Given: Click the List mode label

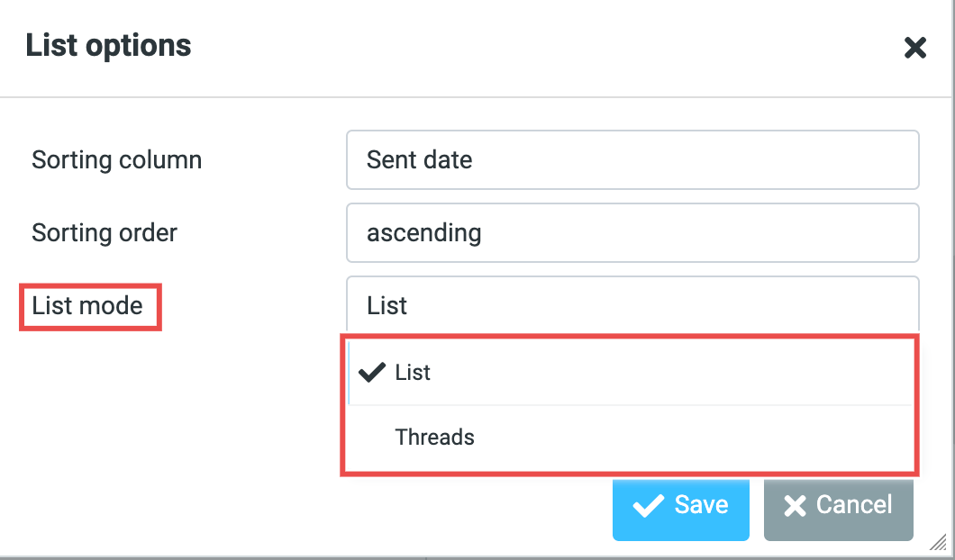Looking at the screenshot, I should (87, 306).
